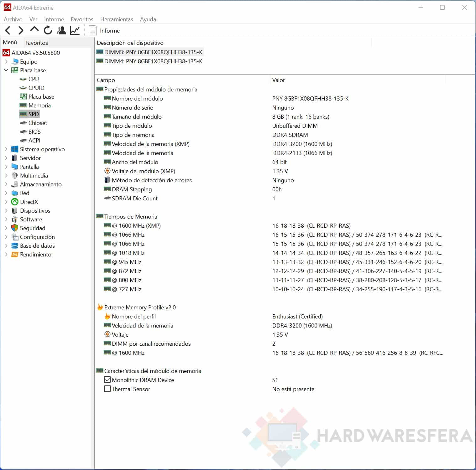Viewport: 476px width, 470px height.
Task: Toggle the Thermal Sensor checkbox
Action: click(107, 389)
